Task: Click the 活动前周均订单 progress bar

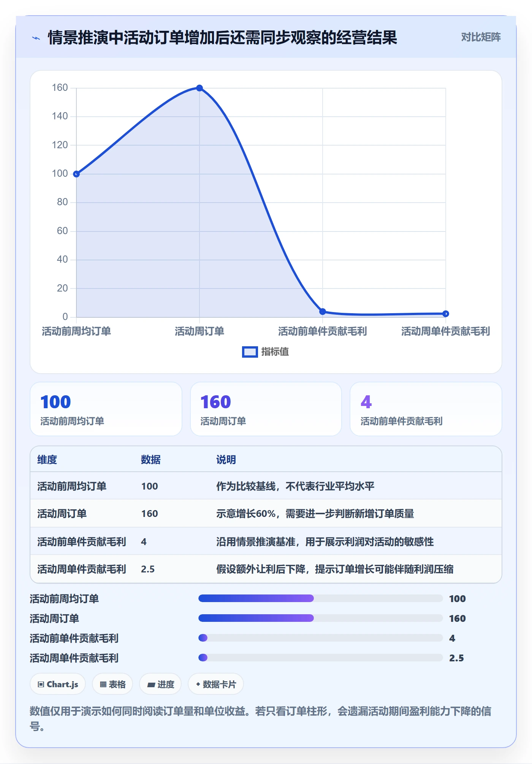Action: point(320,598)
